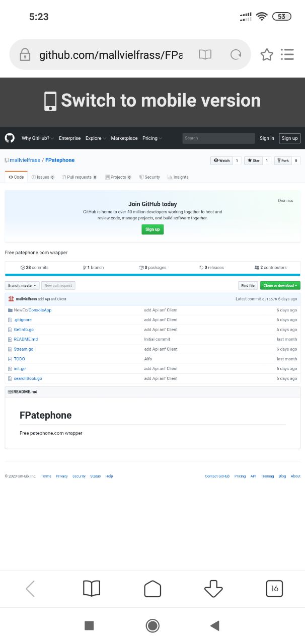Show the 16 open tabs
This screenshot has height=644, width=305.
[274, 588]
